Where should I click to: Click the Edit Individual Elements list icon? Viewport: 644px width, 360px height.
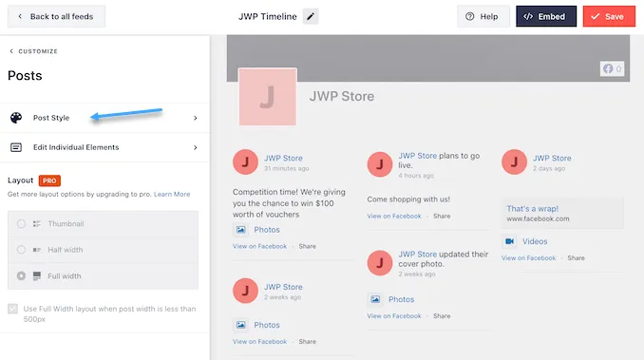click(16, 147)
